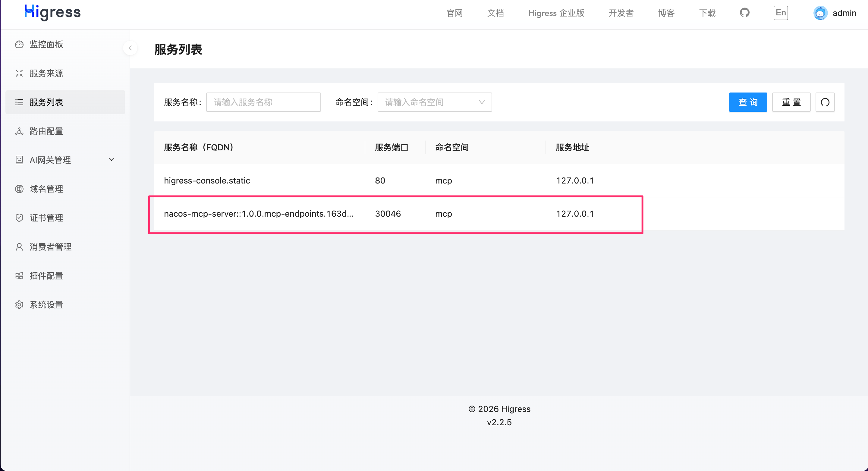The width and height of the screenshot is (868, 471).
Task: Expand the AI网关管理 submenu chevron
Action: pos(112,160)
